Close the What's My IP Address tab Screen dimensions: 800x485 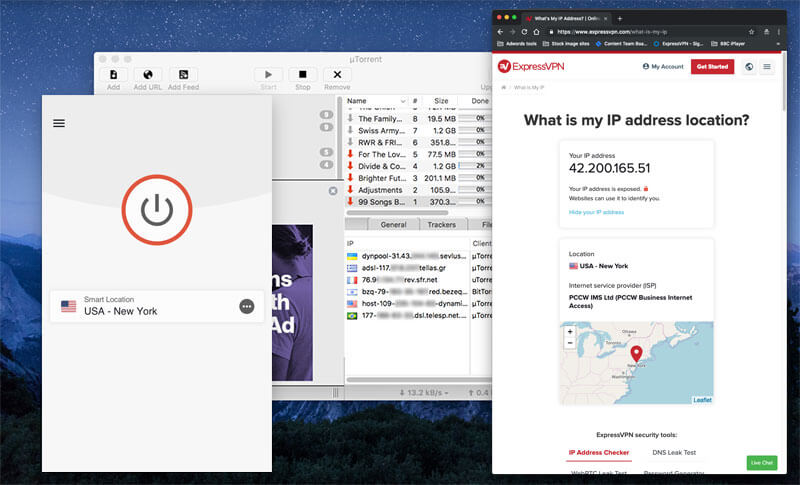(x=606, y=18)
